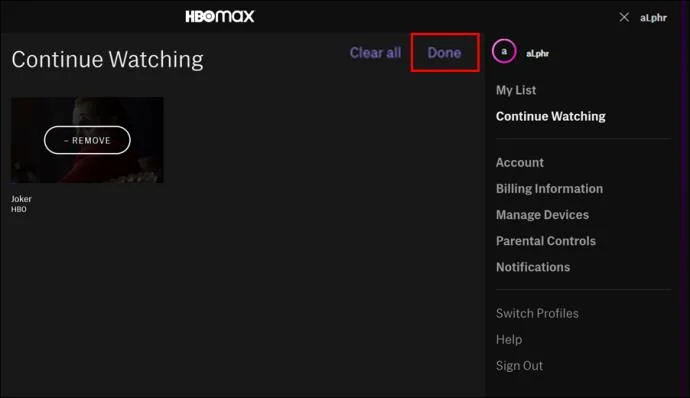Viewport: 690px width, 398px height.
Task: Click the Joker title text
Action: coord(21,199)
